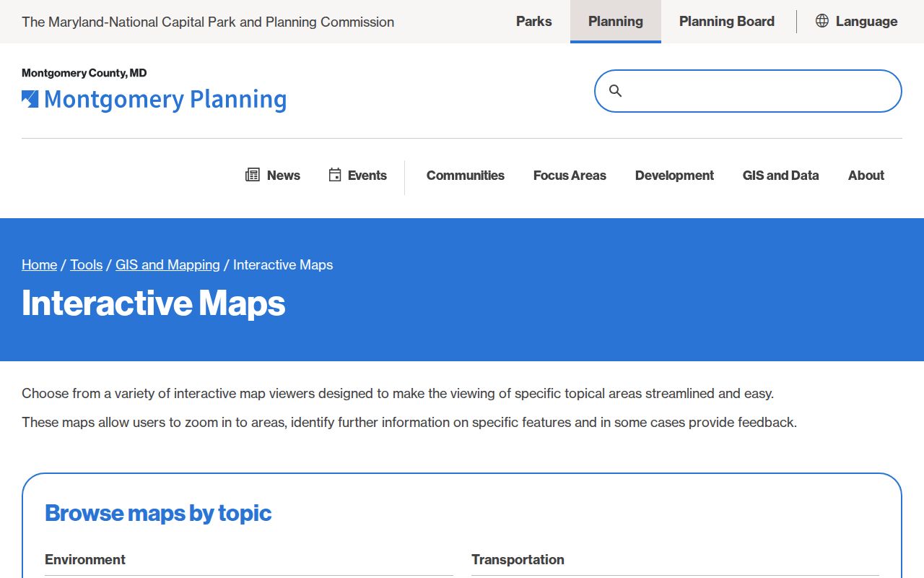
Task: Open the Development menu
Action: pos(674,176)
